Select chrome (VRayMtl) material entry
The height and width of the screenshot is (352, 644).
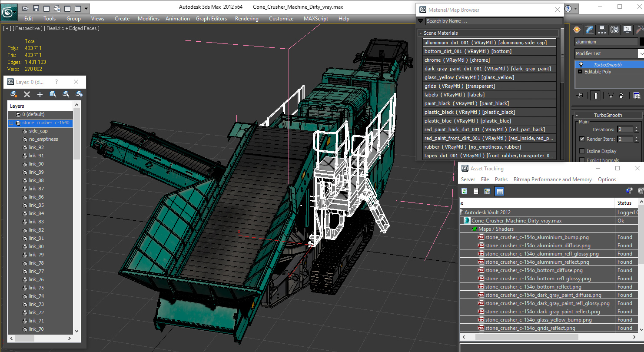[489, 60]
